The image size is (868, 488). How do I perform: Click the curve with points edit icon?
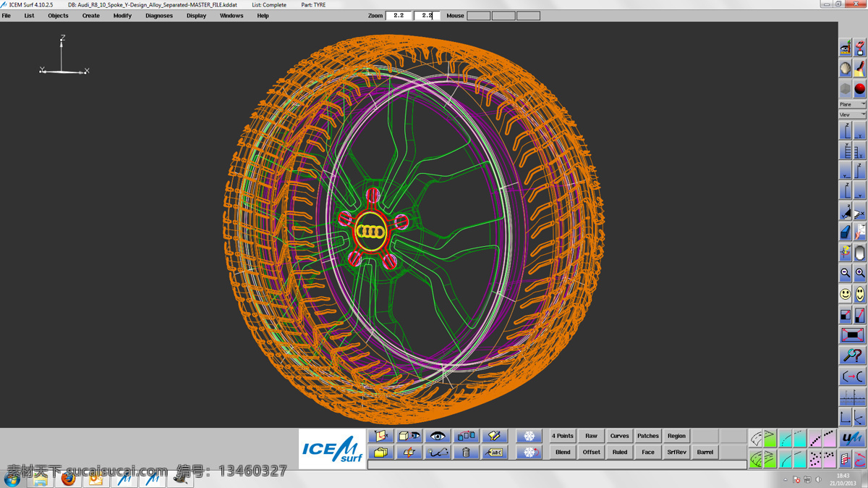(x=437, y=453)
